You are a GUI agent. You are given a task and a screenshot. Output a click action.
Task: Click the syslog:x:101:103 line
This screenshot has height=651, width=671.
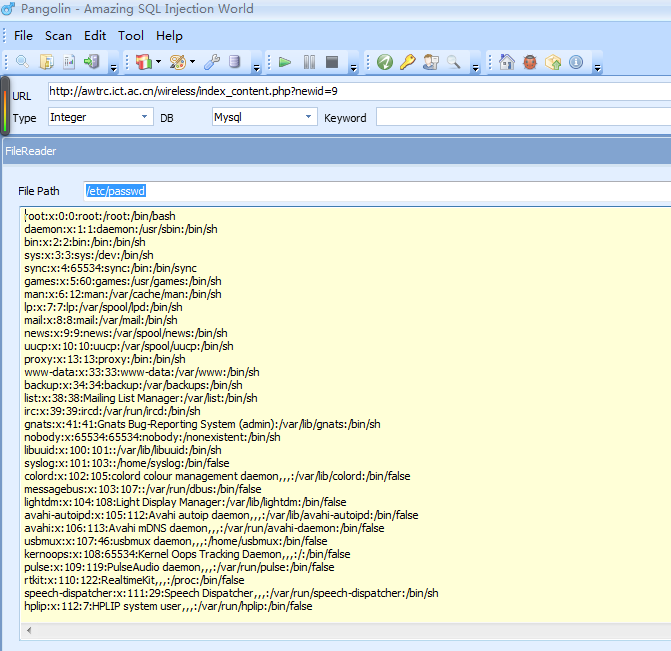pyautogui.click(x=127, y=463)
